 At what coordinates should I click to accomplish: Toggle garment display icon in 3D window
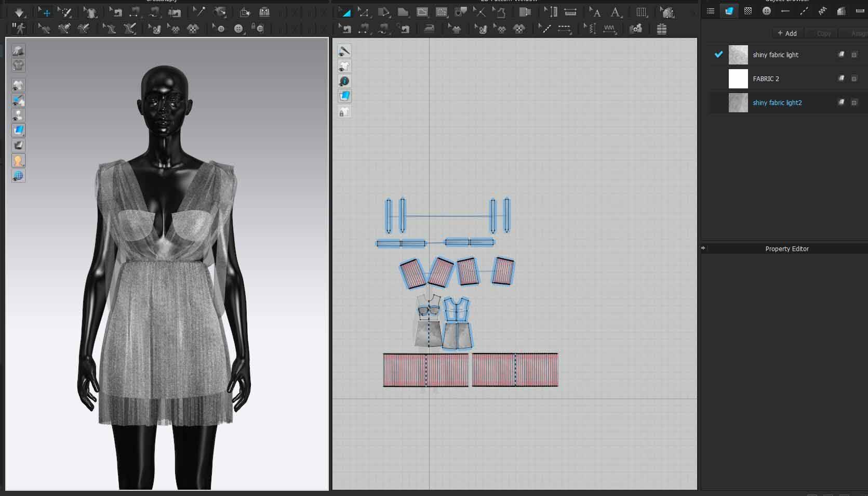(18, 85)
